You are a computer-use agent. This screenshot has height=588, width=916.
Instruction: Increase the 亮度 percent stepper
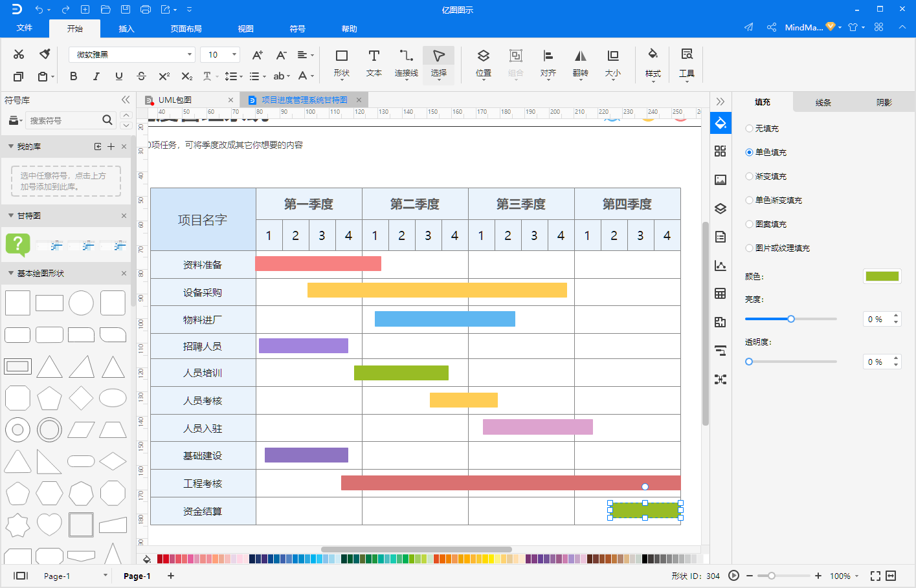(896, 316)
